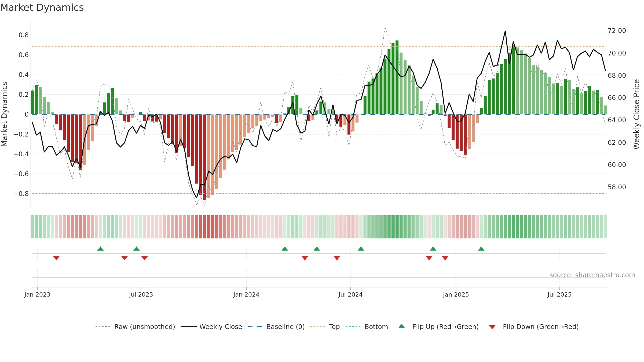Image resolution: width=644 pixels, height=362 pixels.
Task: Toggle the Top legend entry
Action: (x=325, y=327)
